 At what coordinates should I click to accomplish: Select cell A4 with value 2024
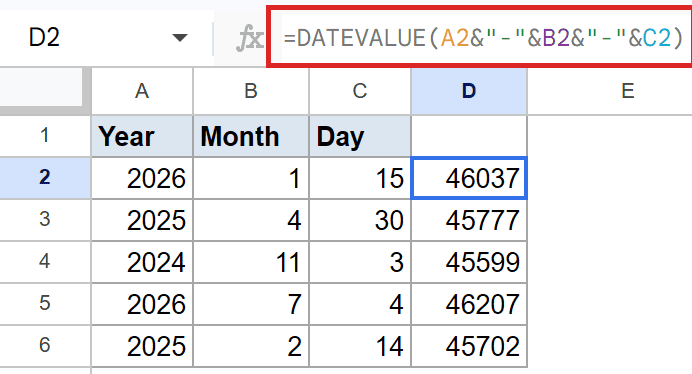142,262
